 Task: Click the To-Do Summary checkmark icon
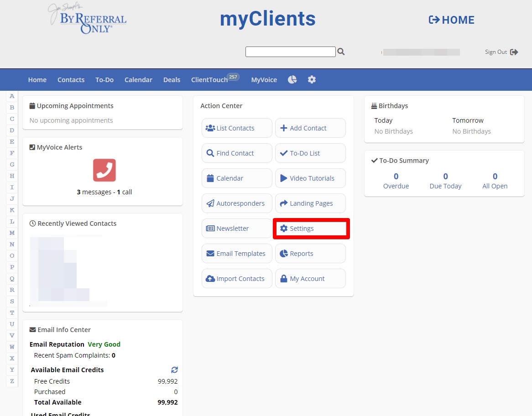(x=374, y=161)
